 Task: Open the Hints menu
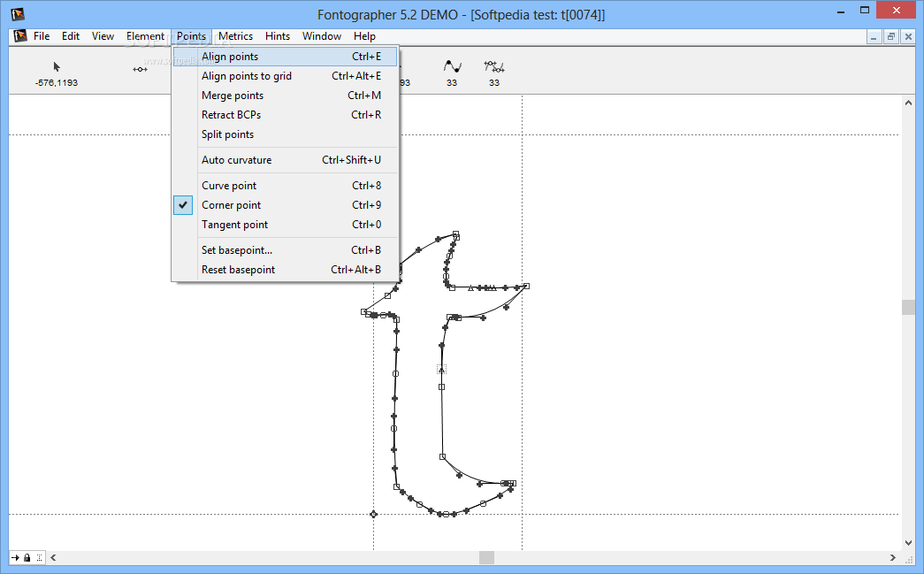(x=278, y=36)
